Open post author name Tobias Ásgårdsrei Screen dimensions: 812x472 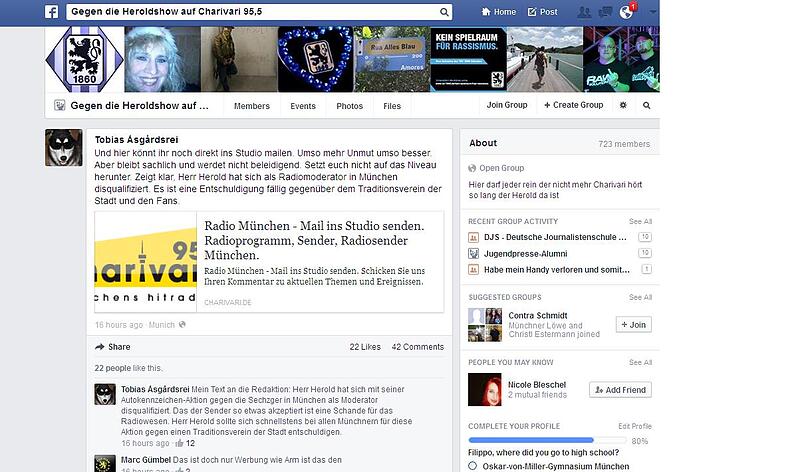click(136, 140)
